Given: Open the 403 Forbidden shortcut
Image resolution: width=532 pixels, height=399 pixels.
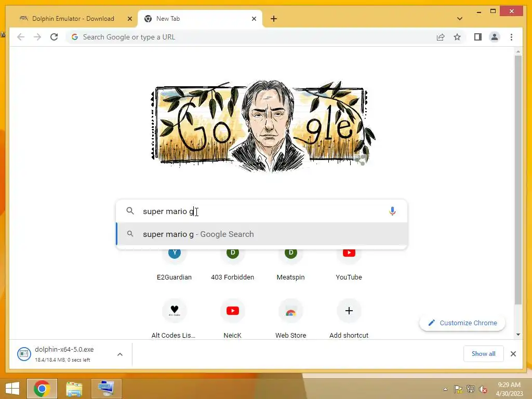Looking at the screenshot, I should pyautogui.click(x=232, y=265).
